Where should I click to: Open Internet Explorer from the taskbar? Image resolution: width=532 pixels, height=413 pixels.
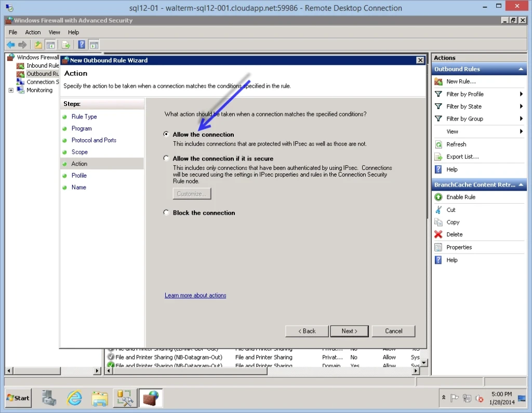(75, 398)
